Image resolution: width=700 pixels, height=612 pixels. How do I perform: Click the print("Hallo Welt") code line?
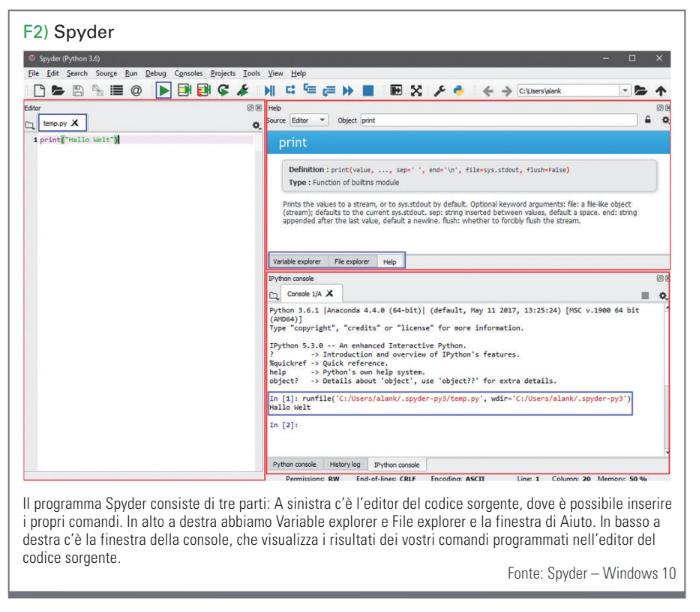click(79, 140)
